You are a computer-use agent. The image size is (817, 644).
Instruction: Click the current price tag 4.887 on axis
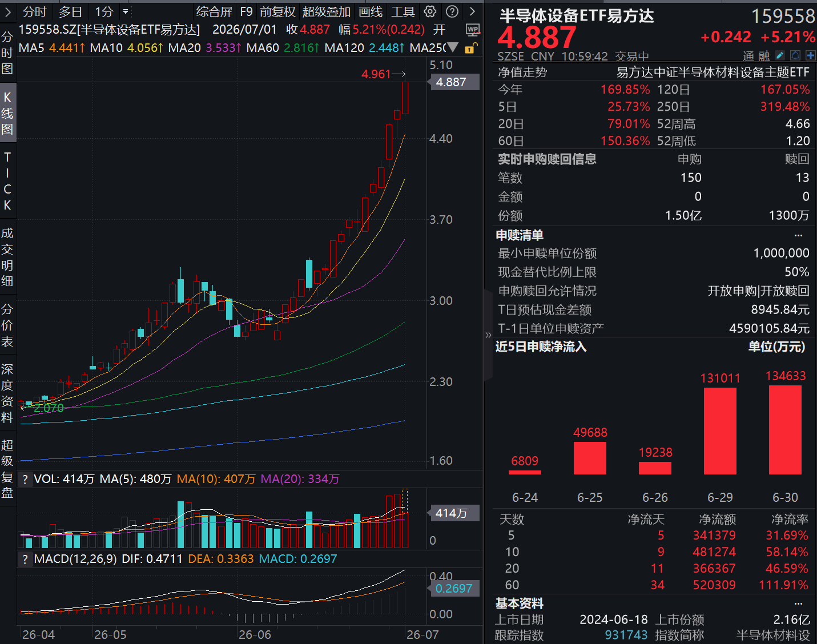[453, 82]
